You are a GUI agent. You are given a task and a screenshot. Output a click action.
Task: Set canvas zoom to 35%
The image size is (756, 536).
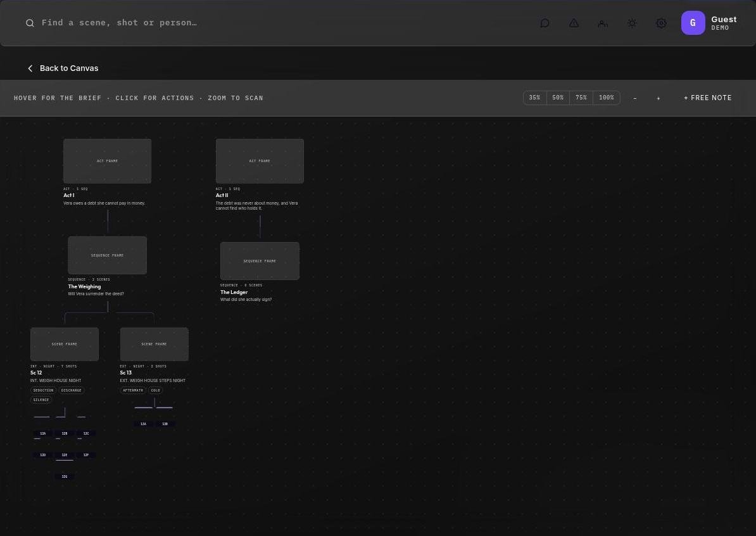(x=534, y=98)
